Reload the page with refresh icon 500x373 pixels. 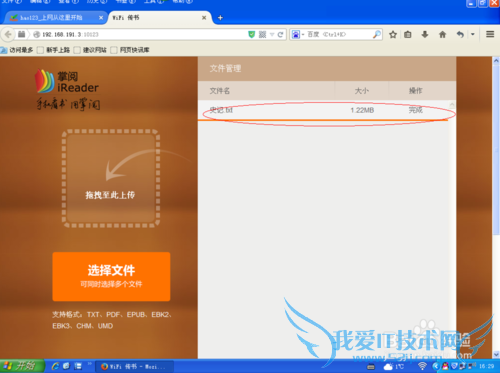pyautogui.click(x=280, y=34)
